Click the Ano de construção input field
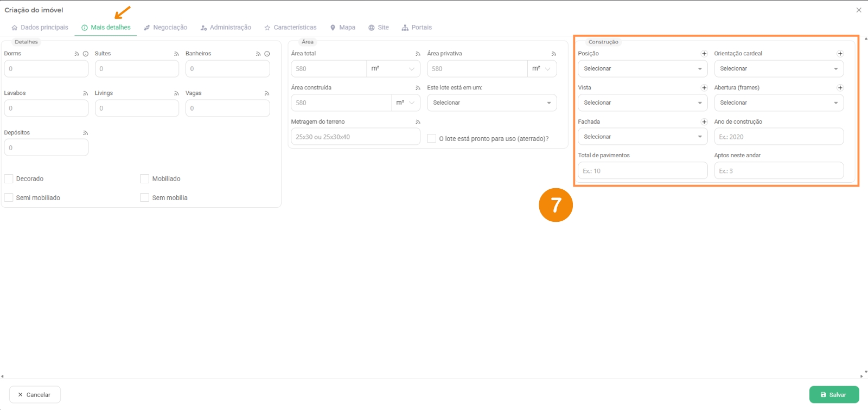 coord(778,137)
